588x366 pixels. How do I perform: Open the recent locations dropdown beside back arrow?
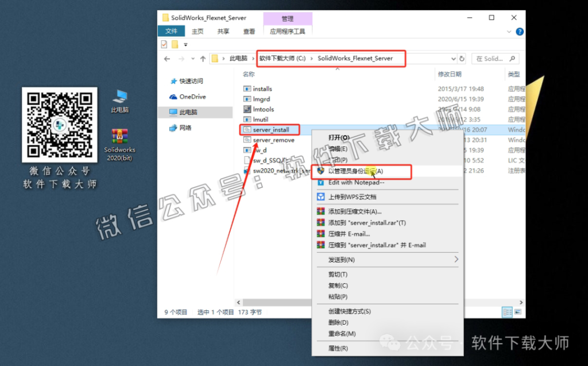coord(193,58)
